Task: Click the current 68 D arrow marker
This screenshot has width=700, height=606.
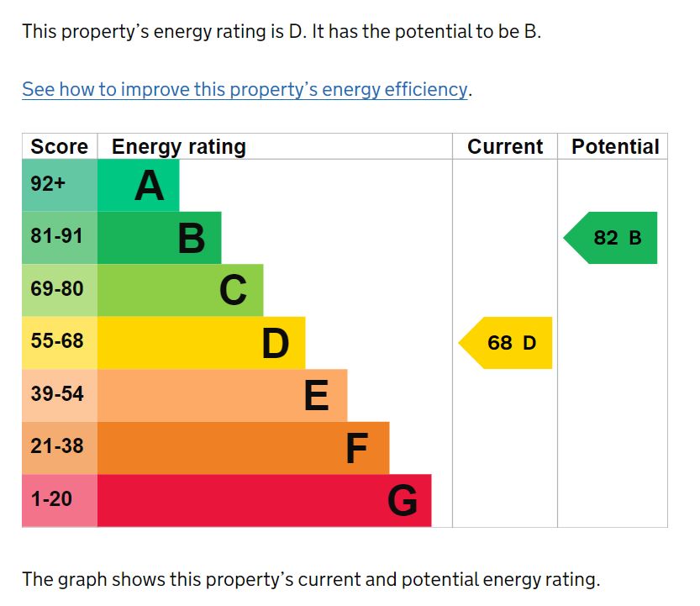Action: click(507, 343)
